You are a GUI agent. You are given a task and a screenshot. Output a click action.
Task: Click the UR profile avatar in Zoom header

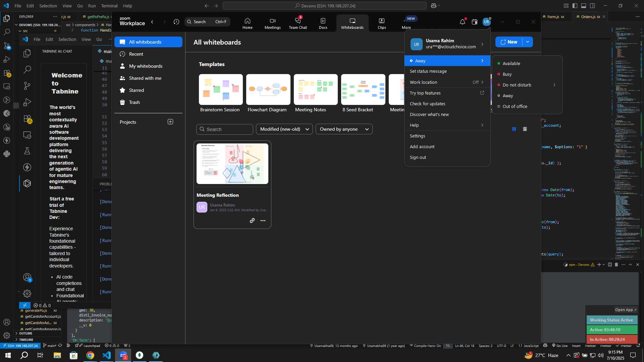pyautogui.click(x=487, y=22)
